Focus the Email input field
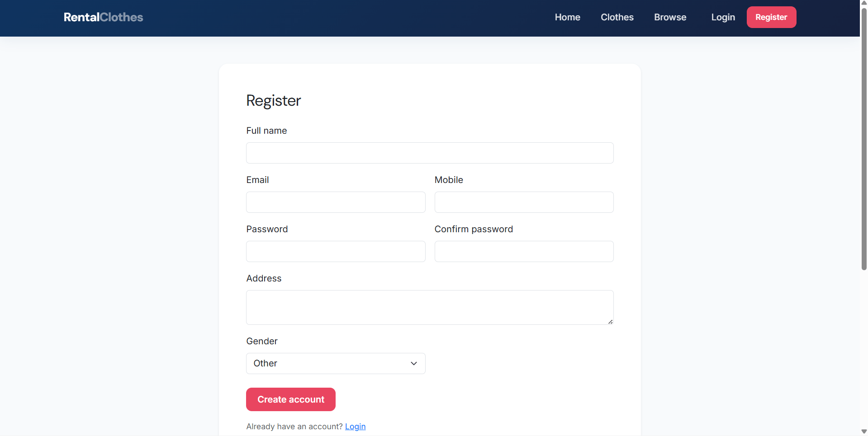The width and height of the screenshot is (868, 436). [336, 202]
